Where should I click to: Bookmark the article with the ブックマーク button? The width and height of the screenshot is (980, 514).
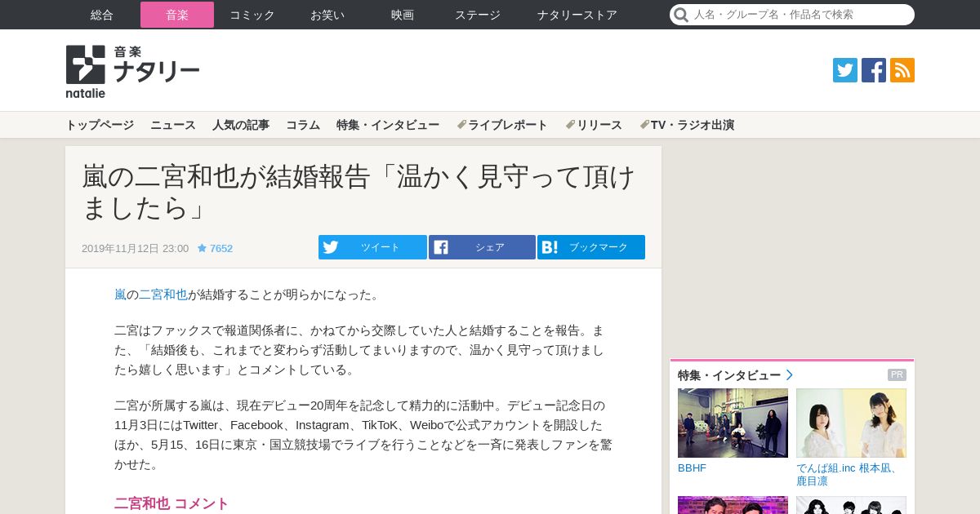tap(591, 247)
